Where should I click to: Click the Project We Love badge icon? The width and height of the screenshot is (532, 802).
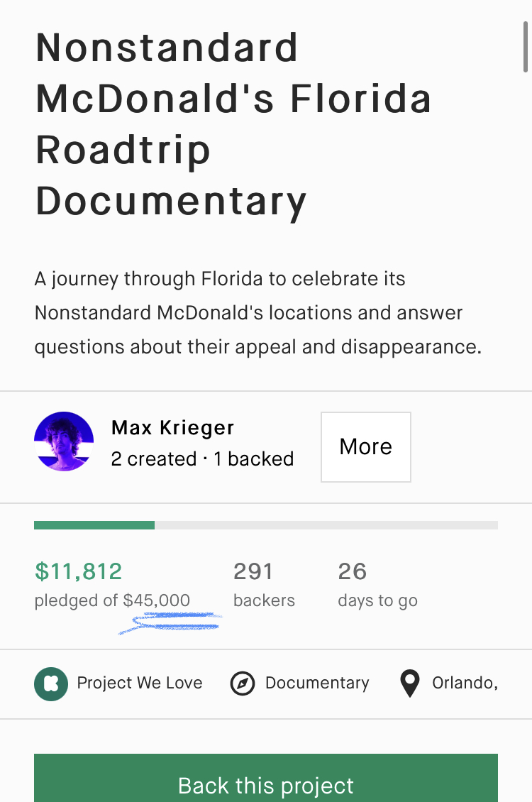pos(51,684)
